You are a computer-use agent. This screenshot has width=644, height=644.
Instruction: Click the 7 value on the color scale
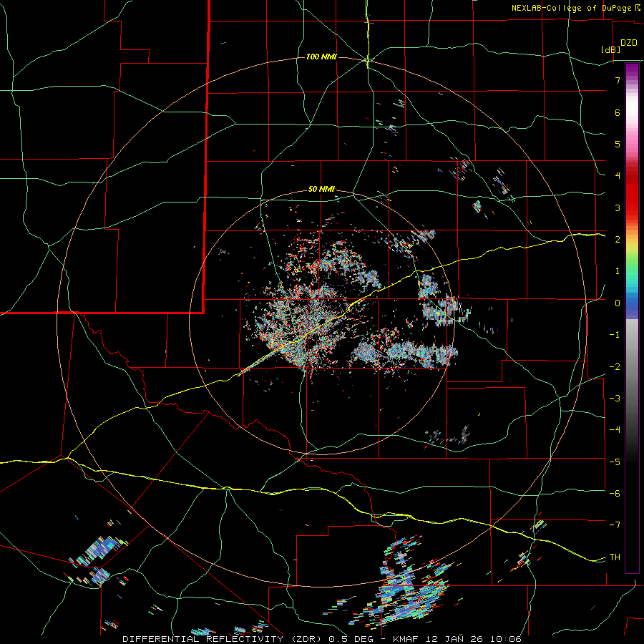618,80
